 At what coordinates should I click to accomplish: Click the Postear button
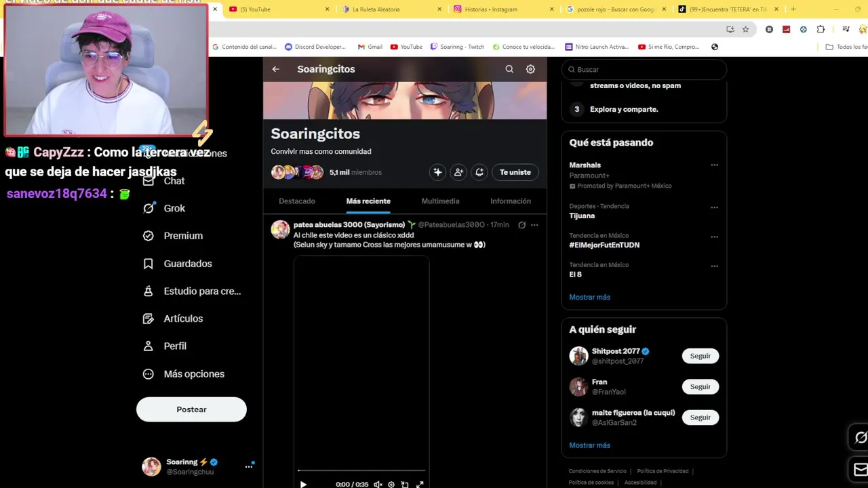coord(191,409)
